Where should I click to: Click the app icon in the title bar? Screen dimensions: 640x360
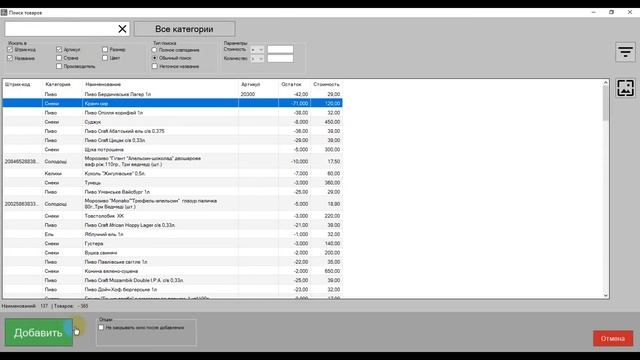4,13
